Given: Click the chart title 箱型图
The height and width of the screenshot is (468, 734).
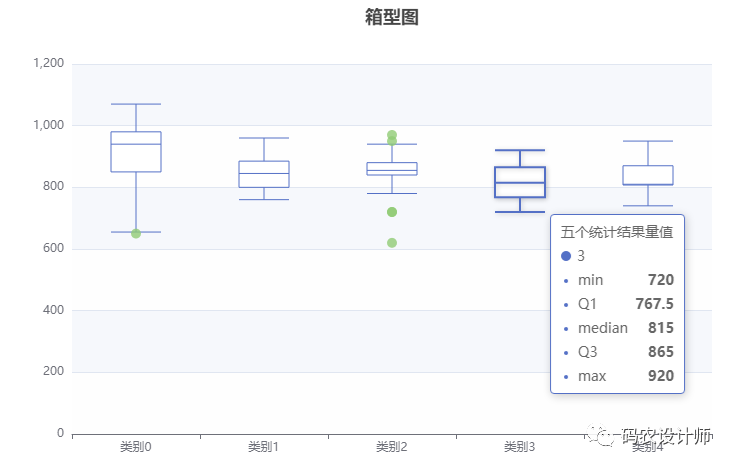Looking at the screenshot, I should [x=392, y=17].
